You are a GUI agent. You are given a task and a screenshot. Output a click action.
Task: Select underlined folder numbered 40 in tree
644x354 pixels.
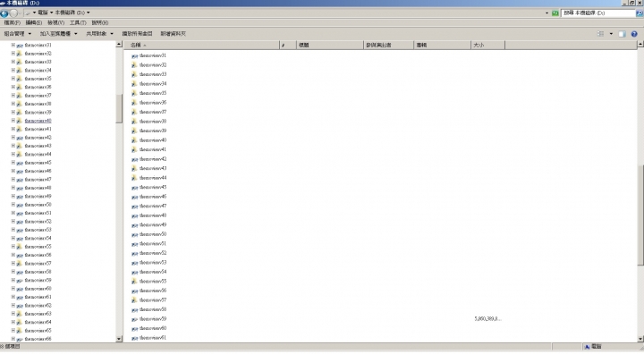(x=38, y=121)
